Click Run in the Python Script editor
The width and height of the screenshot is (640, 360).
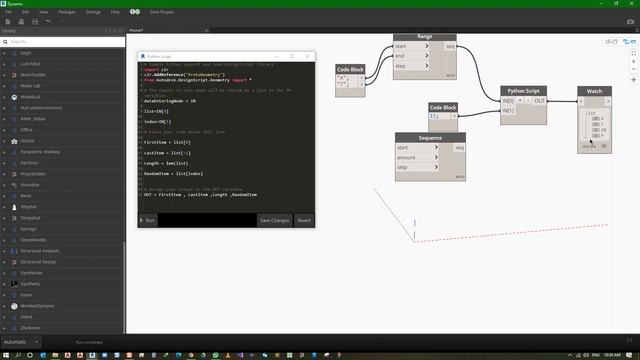[x=148, y=220]
